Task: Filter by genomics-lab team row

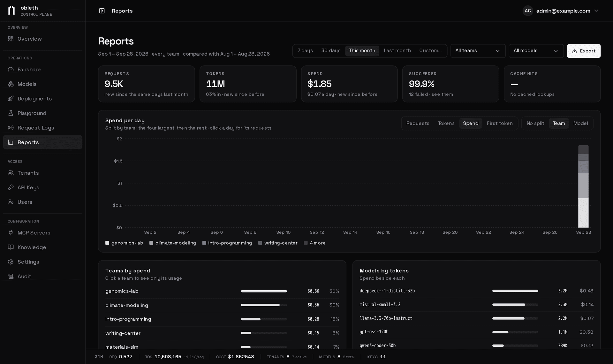Action: point(222,291)
